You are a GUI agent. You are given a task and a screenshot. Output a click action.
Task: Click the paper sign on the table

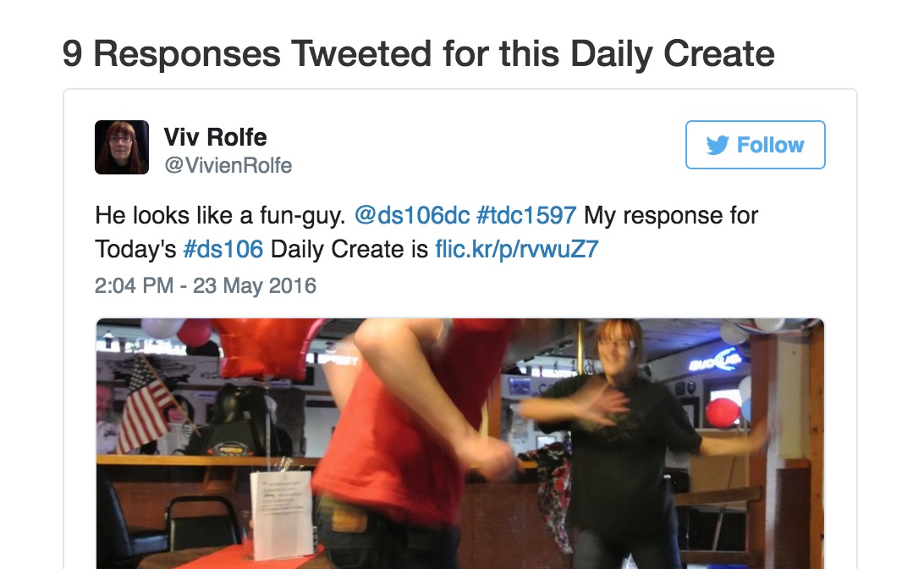[281, 511]
